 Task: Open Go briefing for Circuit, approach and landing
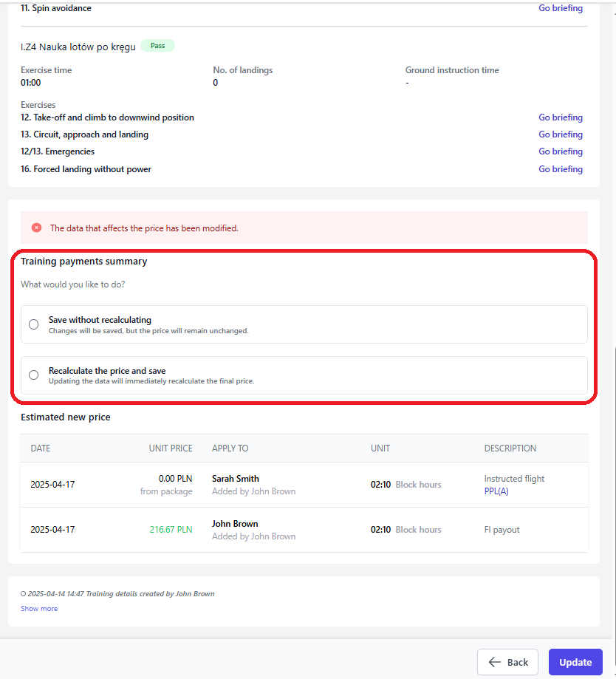pyautogui.click(x=561, y=134)
